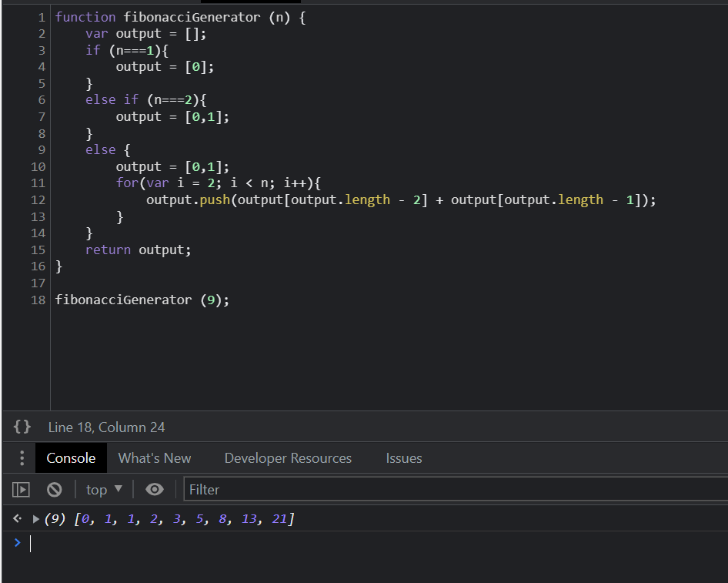Toggle the console sidebar panel icon
Screen dimensions: 728x583
point(21,490)
